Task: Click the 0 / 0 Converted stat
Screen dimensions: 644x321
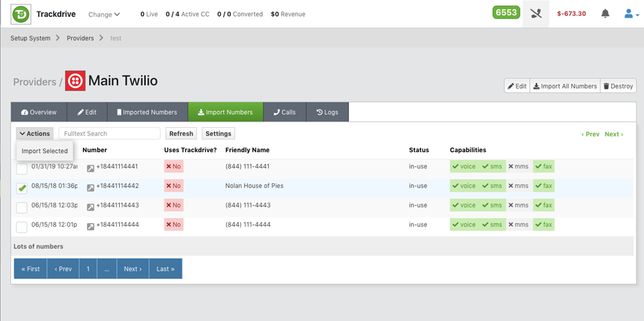Action: pyautogui.click(x=240, y=14)
